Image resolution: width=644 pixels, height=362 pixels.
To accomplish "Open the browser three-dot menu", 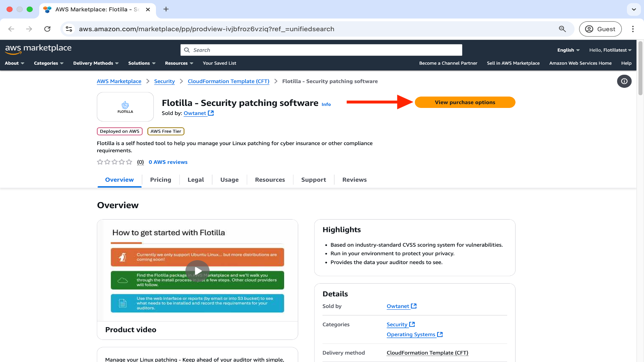I will 633,29.
